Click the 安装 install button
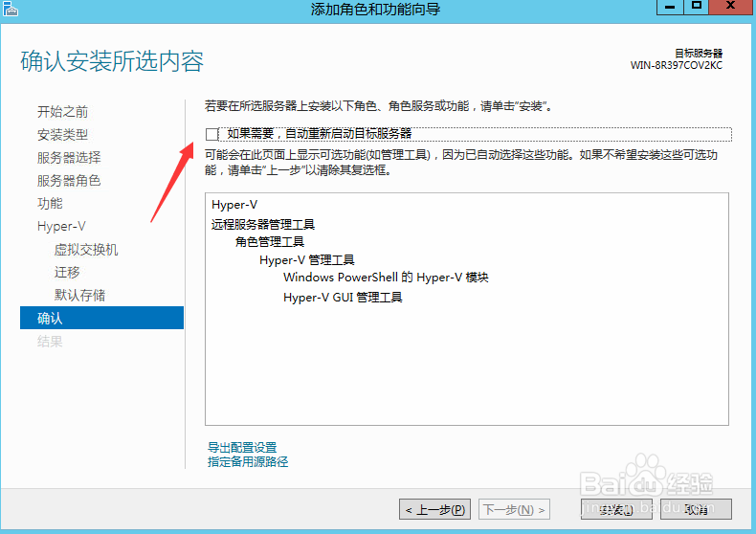756x534 pixels. (616, 509)
